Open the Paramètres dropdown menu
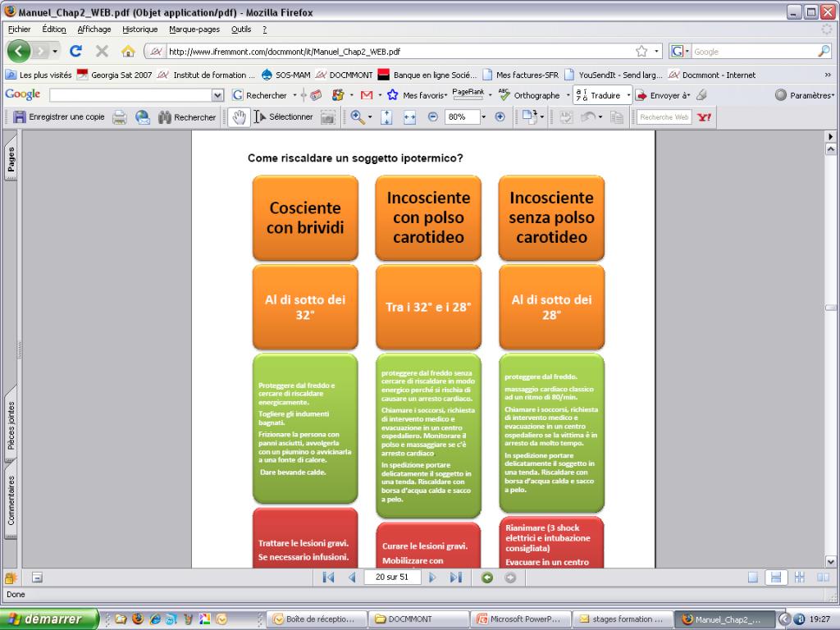Viewport: 840px width, 630px height. coord(806,95)
